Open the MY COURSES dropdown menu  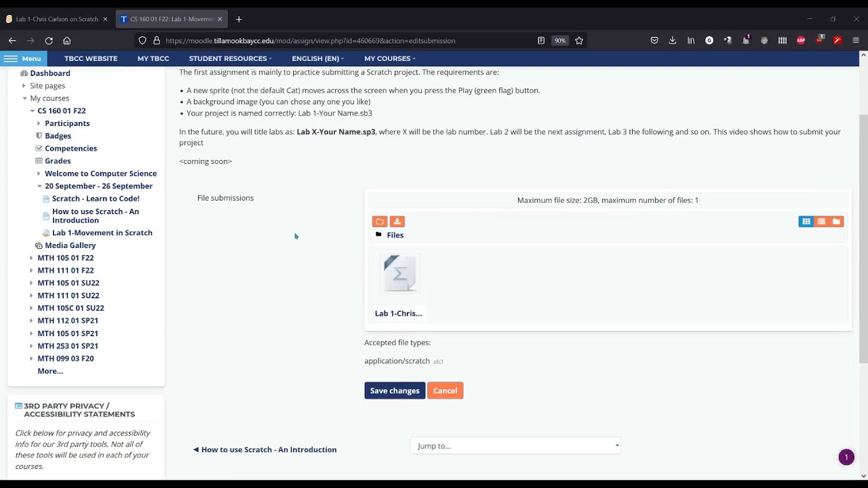pyautogui.click(x=389, y=58)
